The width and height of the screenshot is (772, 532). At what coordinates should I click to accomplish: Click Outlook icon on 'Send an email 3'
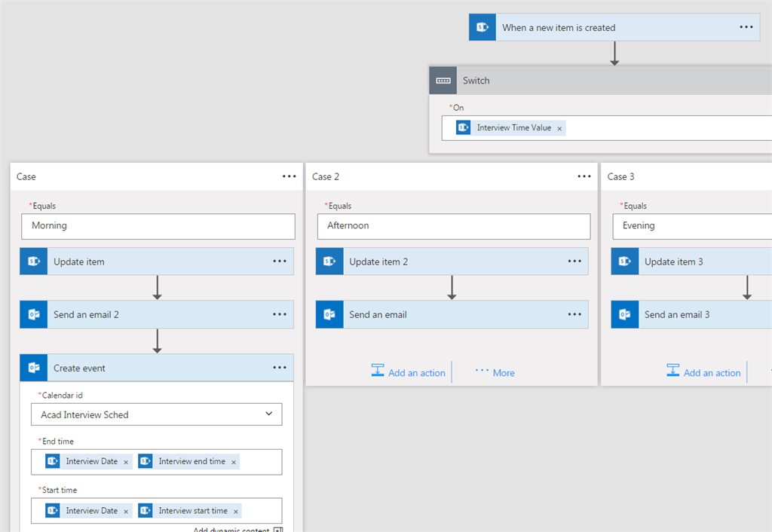pyautogui.click(x=625, y=314)
